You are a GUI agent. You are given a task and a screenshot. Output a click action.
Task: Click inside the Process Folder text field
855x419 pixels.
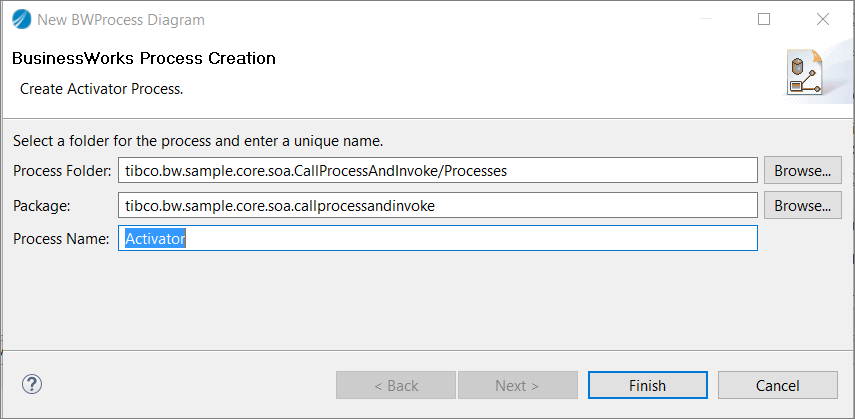[437, 170]
